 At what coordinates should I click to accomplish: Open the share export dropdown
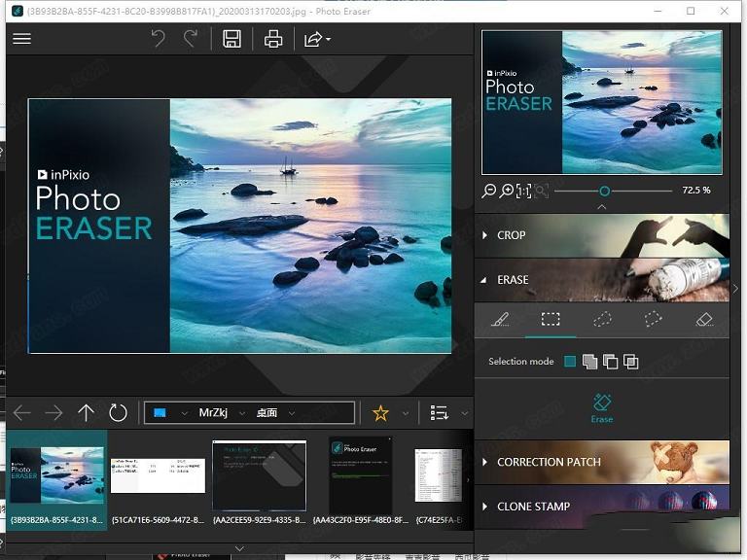317,39
